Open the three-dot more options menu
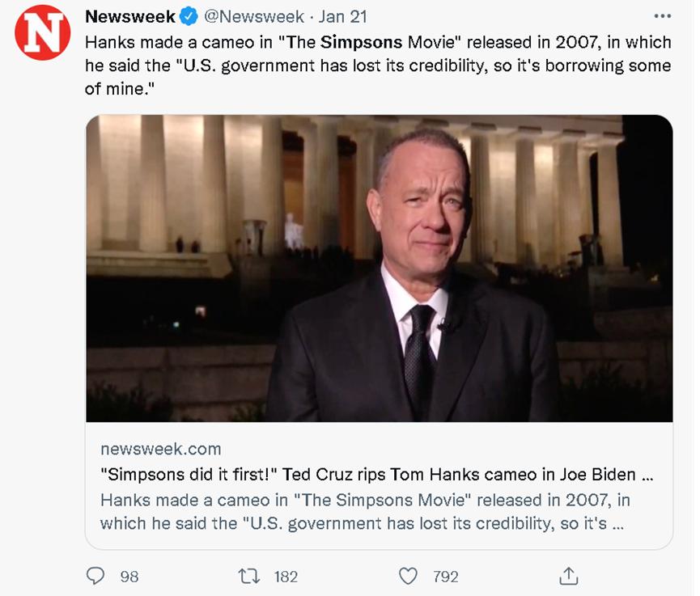Viewport: 700px width, 596px height. 662,16
